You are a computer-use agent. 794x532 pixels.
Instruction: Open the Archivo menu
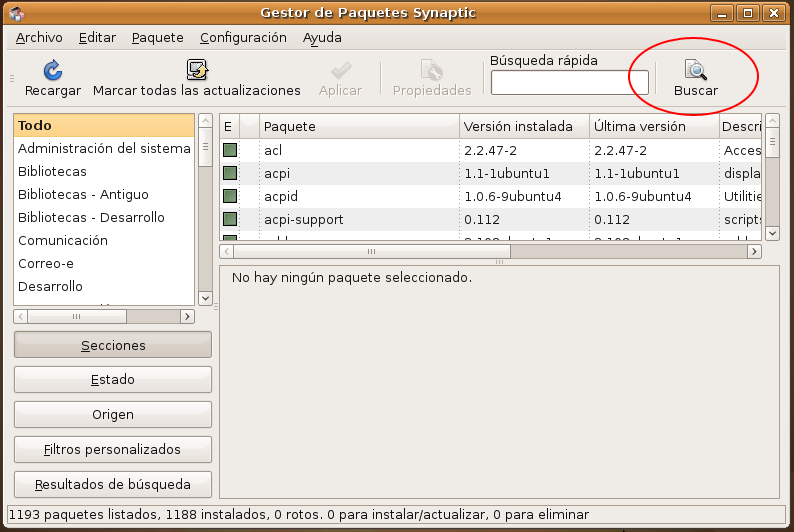click(x=39, y=37)
